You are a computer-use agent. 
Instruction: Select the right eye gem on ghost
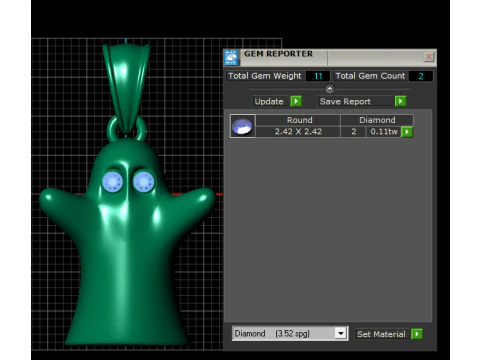[144, 182]
